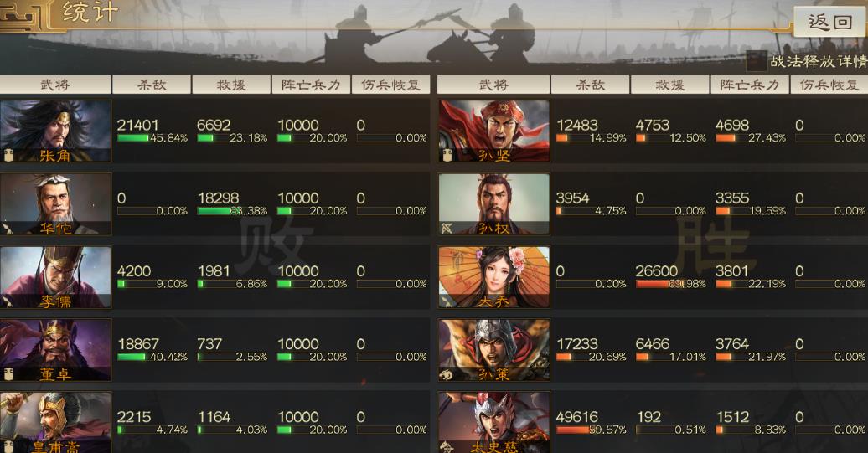Select 太史慈 general portrait
868x453 pixels.
[493, 423]
